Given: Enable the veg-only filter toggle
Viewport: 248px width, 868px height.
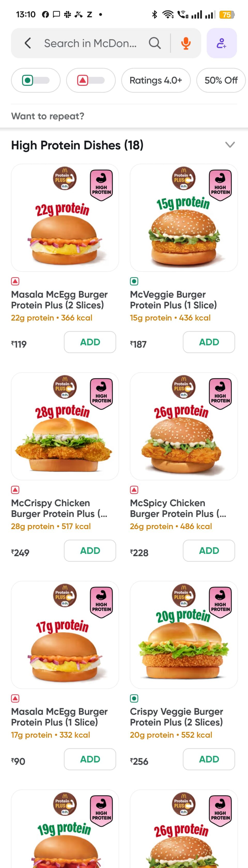Looking at the screenshot, I should pyautogui.click(x=36, y=80).
